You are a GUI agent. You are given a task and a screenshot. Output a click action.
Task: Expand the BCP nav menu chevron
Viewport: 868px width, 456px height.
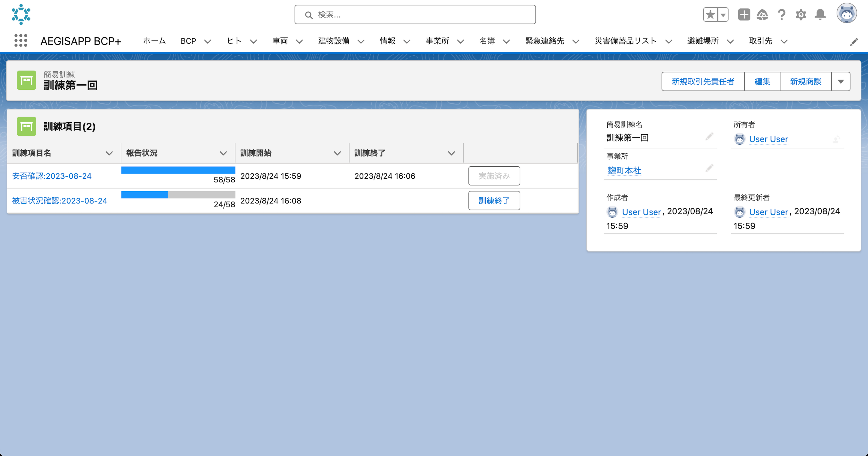pos(208,41)
